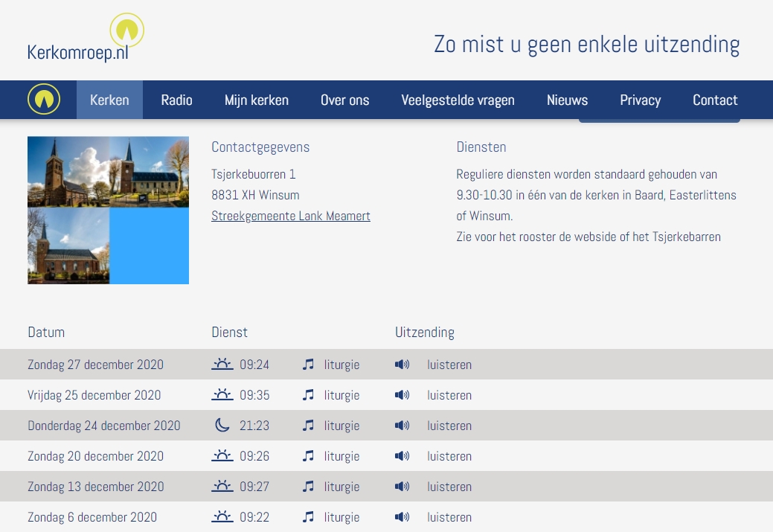
Task: Click music note icon for 13 december
Action: coord(308,487)
